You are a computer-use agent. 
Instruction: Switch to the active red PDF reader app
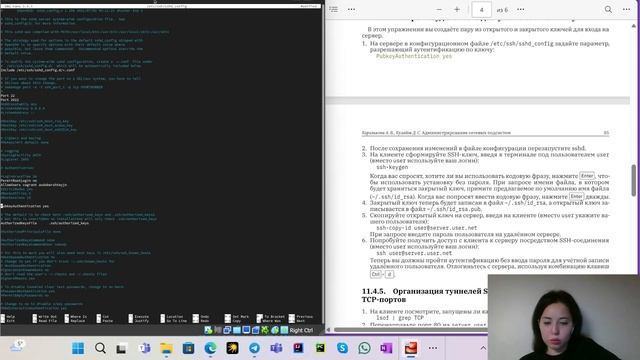[411, 348]
